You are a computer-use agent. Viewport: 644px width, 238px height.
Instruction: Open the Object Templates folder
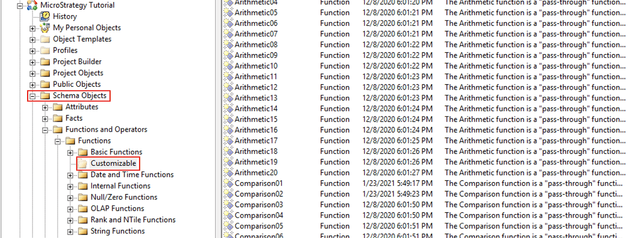(x=82, y=39)
